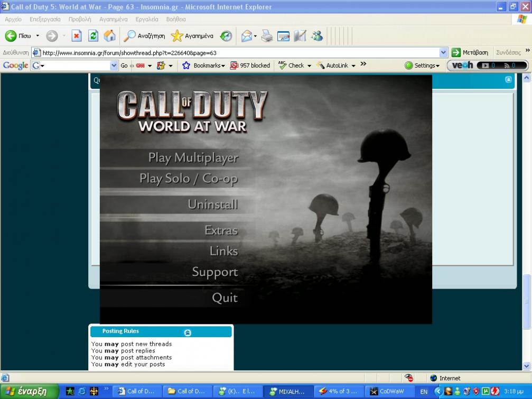532x399 pixels.
Task: Click AutoLink in Google toolbar
Action: tap(332, 66)
